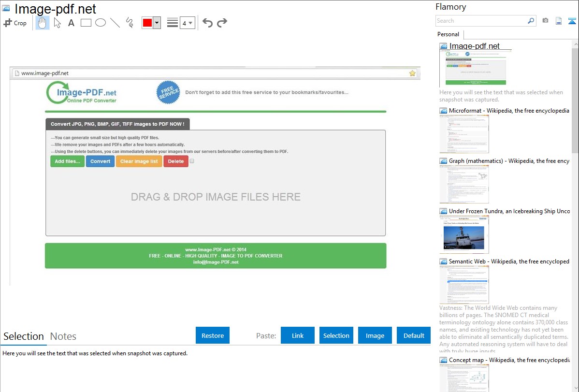Click the snapshot icon beside Microformat entry
The height and width of the screenshot is (392, 579).
(x=443, y=111)
